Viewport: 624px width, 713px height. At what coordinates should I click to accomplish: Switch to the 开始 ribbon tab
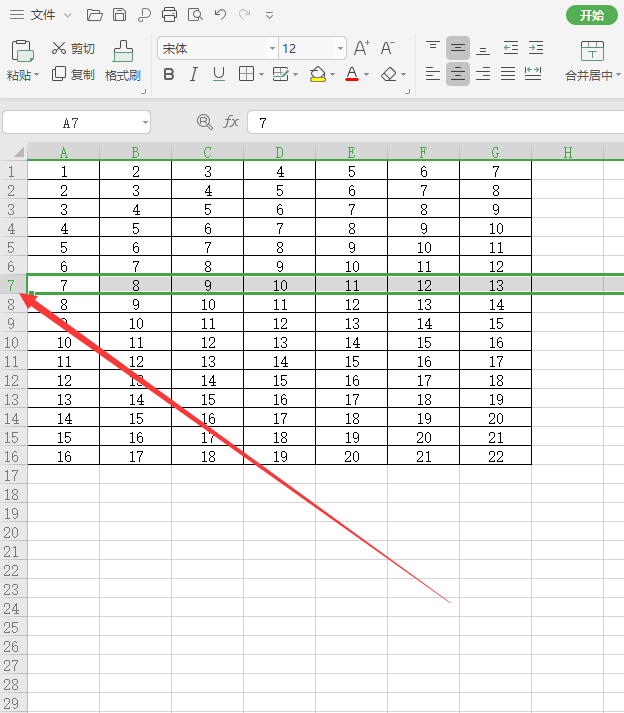(x=591, y=15)
